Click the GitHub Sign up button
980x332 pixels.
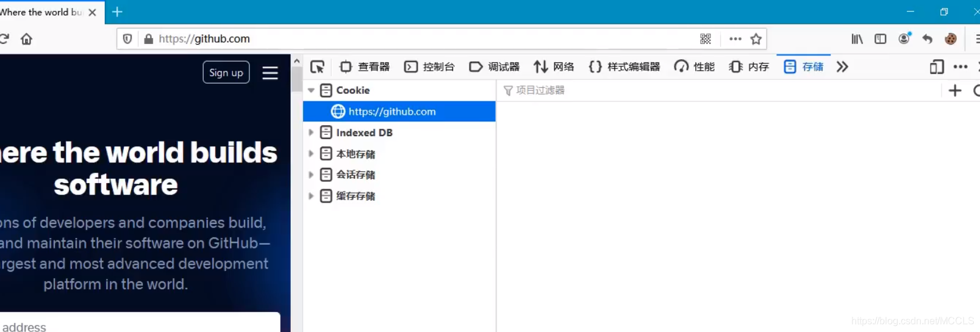click(226, 73)
